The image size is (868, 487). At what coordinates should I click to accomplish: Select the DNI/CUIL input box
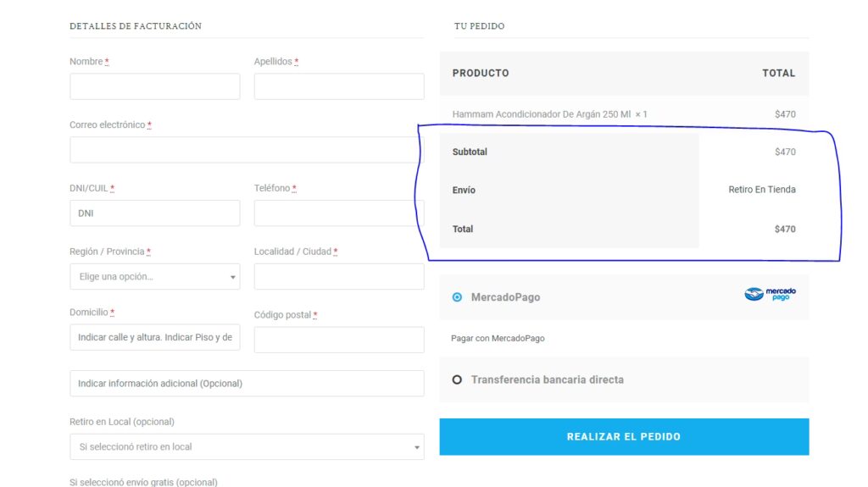[x=154, y=213]
